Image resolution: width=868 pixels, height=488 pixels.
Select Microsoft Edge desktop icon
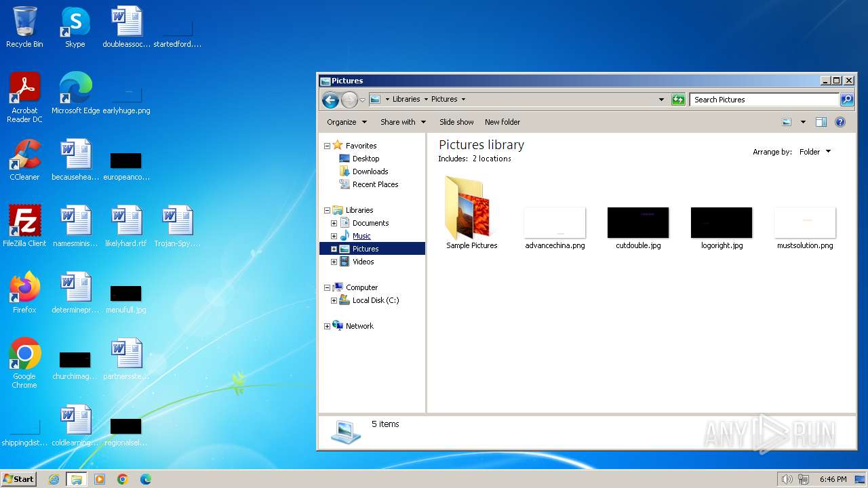pos(75,94)
